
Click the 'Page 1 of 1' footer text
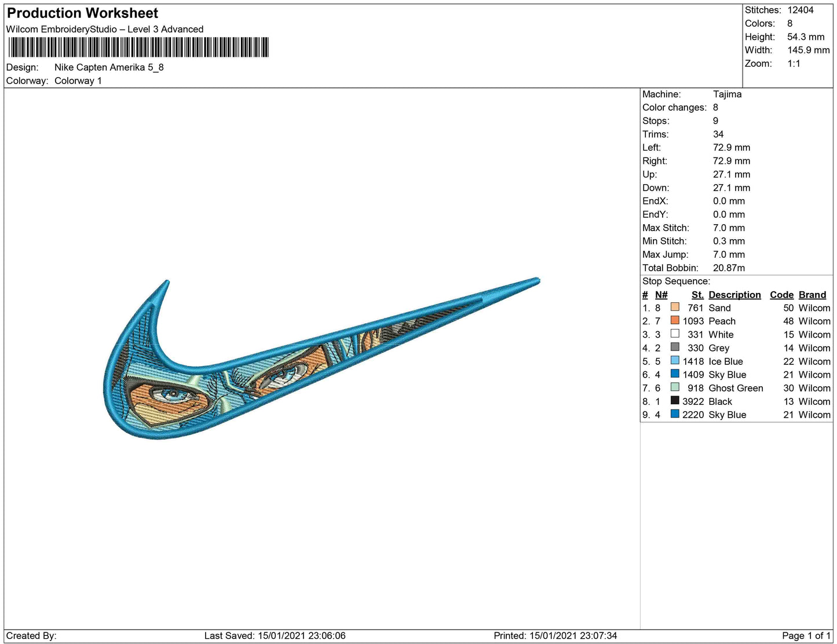pos(806,635)
